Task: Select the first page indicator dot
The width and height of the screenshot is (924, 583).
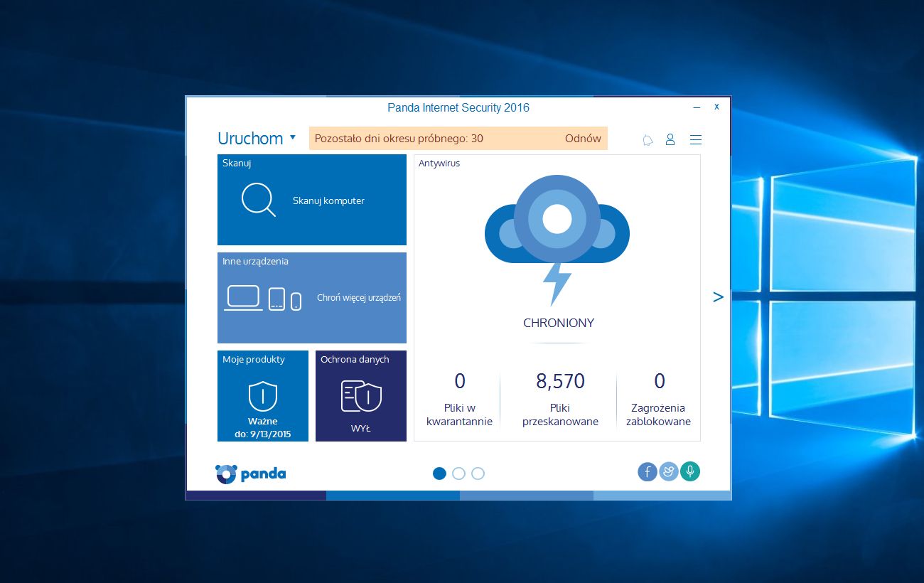Action: click(x=440, y=474)
